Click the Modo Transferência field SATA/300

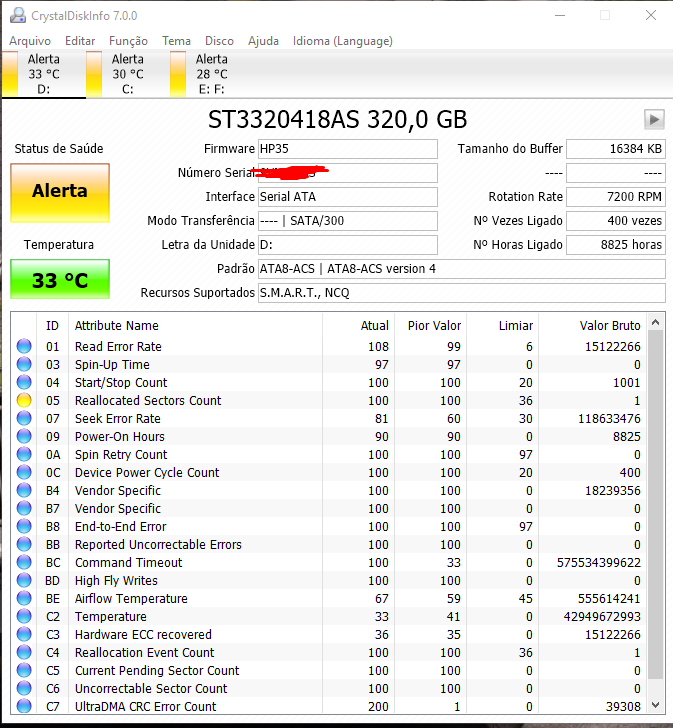[x=348, y=221]
